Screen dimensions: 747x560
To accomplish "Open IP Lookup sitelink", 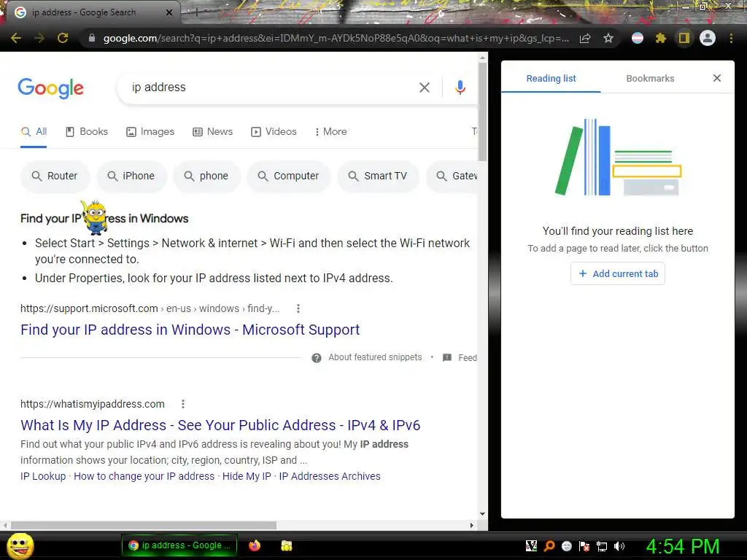I will click(x=43, y=476).
